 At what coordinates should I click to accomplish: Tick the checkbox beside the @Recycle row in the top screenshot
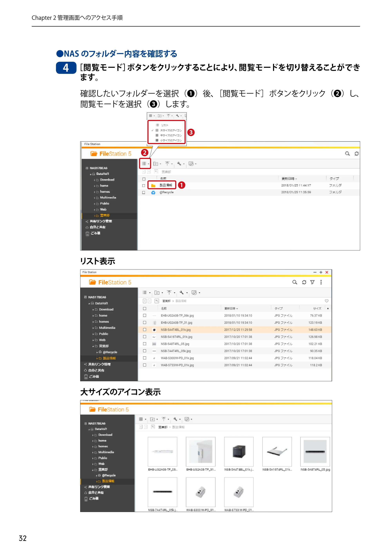(144, 192)
